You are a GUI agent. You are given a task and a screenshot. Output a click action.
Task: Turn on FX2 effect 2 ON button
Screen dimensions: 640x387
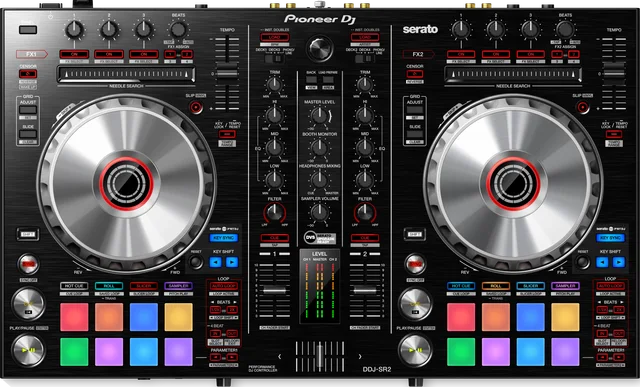pos(496,54)
